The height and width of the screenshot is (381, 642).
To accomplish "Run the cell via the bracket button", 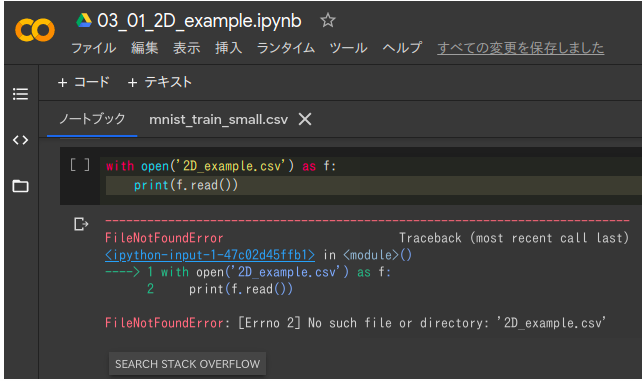I will (80, 165).
